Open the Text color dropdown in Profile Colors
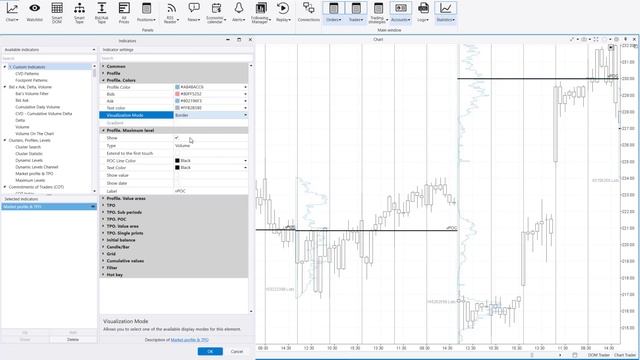Image resolution: width=640 pixels, height=360 pixels. (x=245, y=108)
